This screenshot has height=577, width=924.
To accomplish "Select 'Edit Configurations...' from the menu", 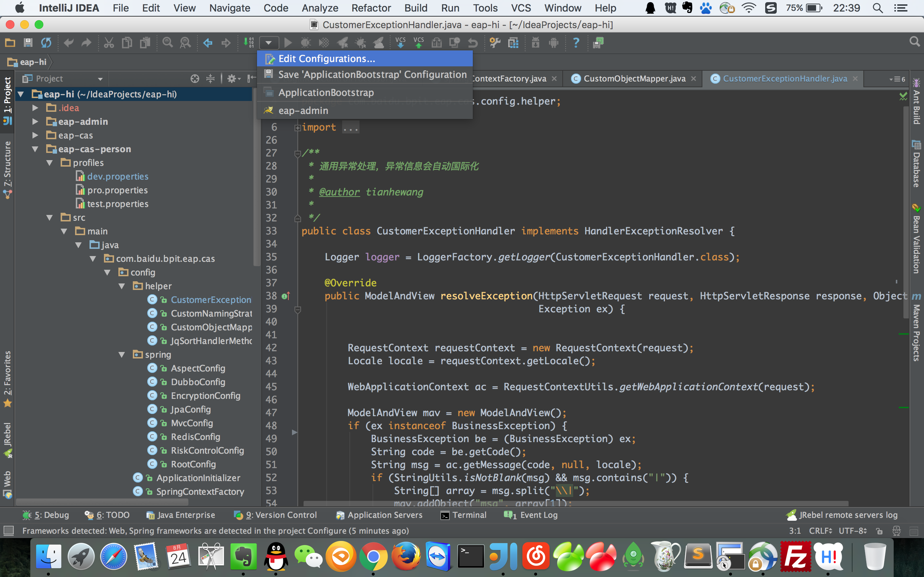I will tap(326, 58).
